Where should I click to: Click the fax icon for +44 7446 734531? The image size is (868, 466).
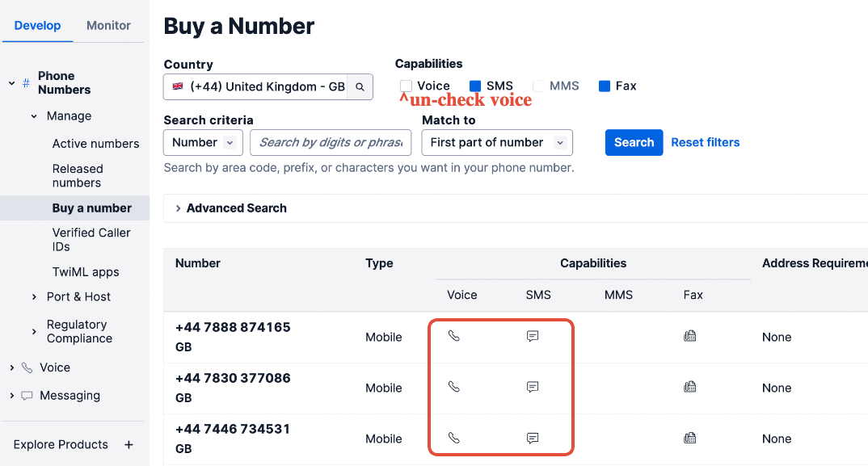pyautogui.click(x=689, y=438)
